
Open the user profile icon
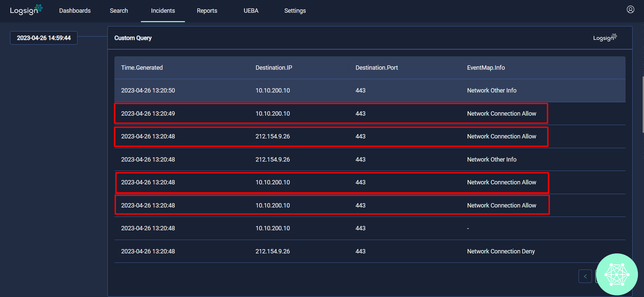pos(630,10)
